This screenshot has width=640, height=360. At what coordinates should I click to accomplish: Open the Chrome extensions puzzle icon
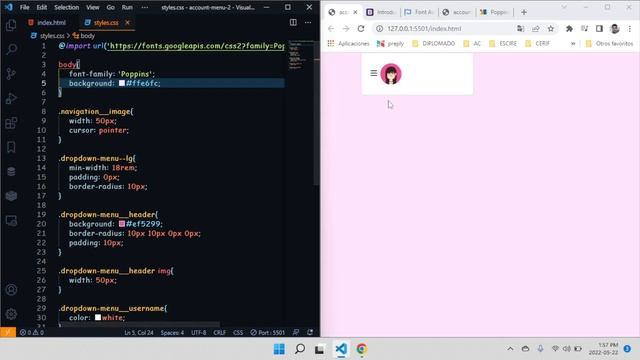tap(569, 29)
